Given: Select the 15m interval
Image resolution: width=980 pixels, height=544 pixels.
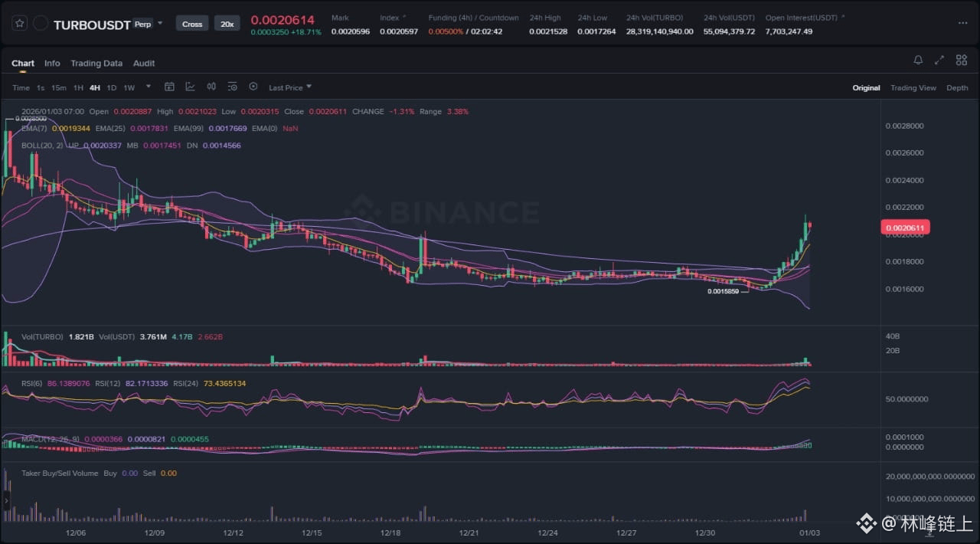Looking at the screenshot, I should [58, 87].
